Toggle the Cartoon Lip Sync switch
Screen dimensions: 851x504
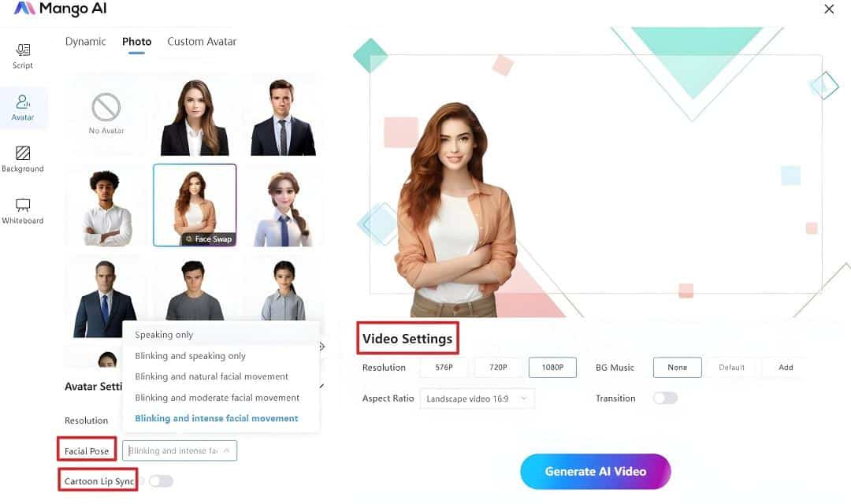(161, 481)
